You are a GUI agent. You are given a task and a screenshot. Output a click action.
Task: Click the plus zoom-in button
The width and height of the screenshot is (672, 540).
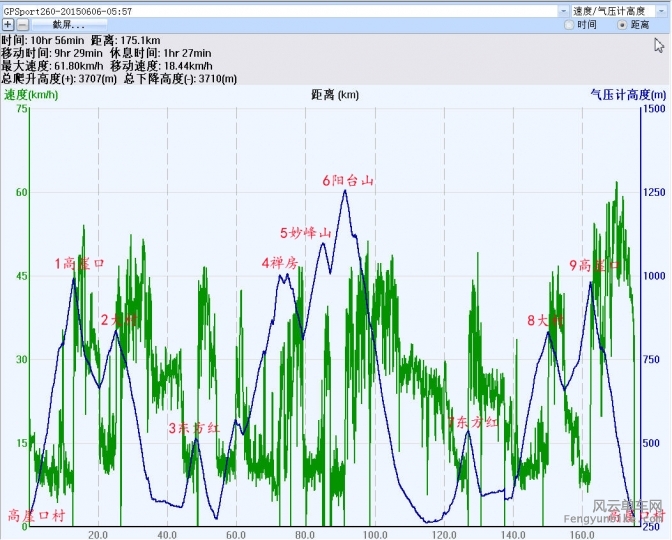pyautogui.click(x=8, y=24)
